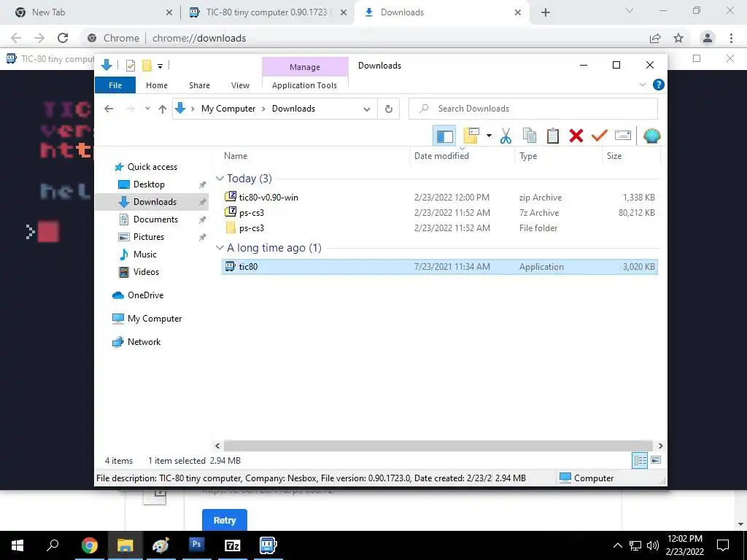Click the envelope email toolbar icon

point(623,136)
